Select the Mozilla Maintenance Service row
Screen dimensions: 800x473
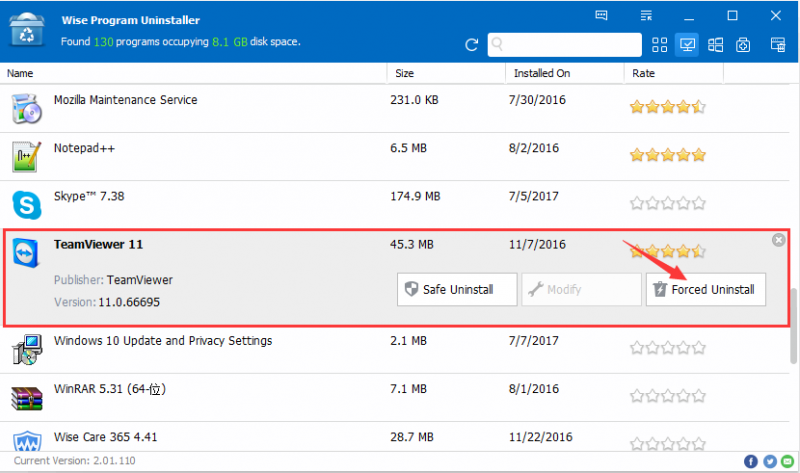coord(395,109)
